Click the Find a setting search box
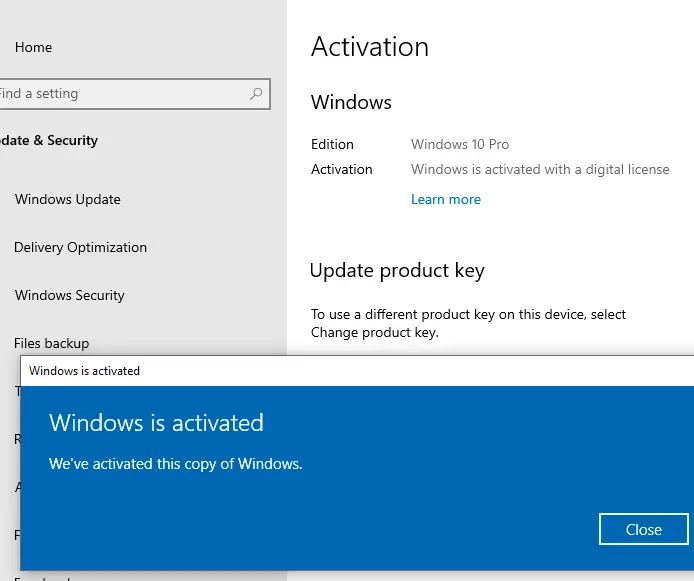 point(135,94)
